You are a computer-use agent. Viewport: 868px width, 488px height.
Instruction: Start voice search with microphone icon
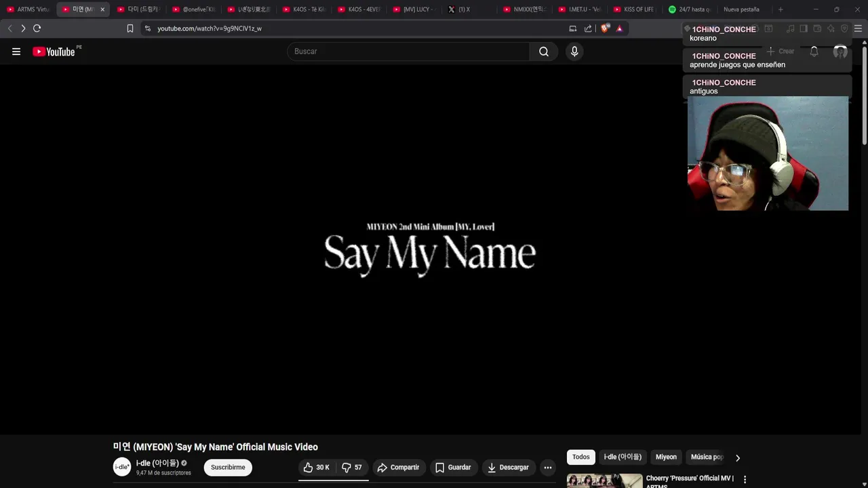click(x=574, y=52)
